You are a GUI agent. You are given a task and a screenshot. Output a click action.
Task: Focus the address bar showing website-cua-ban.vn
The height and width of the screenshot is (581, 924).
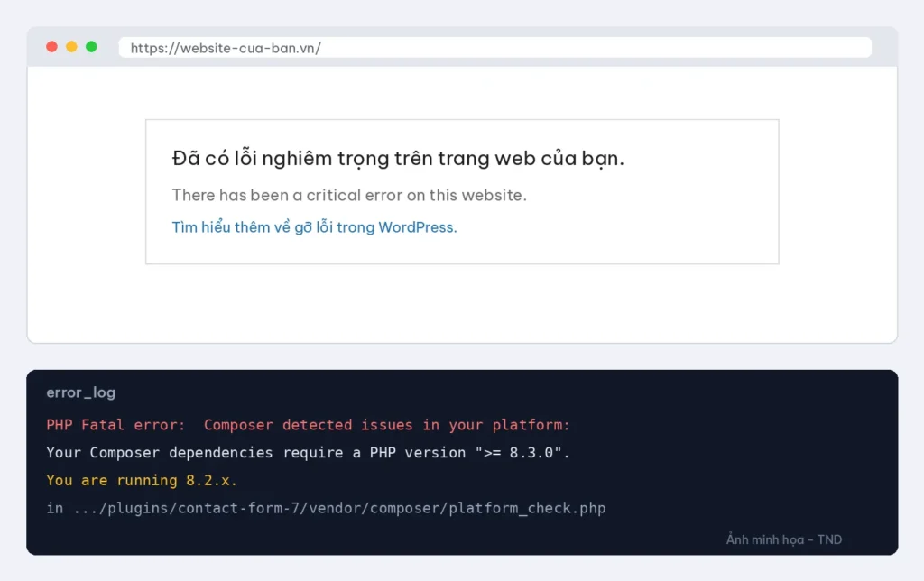[x=495, y=48]
